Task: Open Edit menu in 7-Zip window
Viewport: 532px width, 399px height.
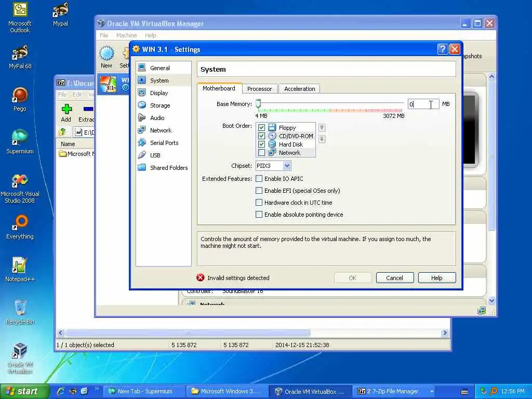Action: click(77, 95)
